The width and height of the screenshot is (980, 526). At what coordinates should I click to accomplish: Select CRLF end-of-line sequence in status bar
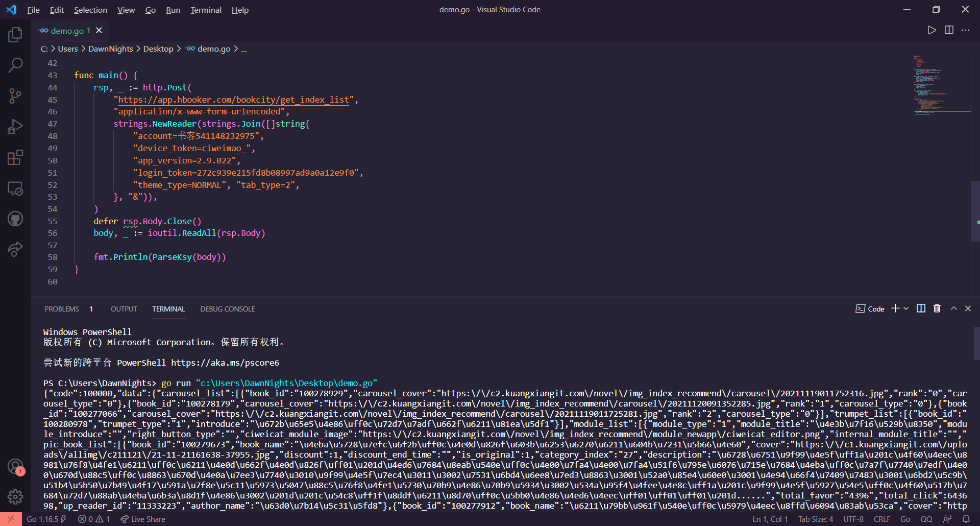881,519
